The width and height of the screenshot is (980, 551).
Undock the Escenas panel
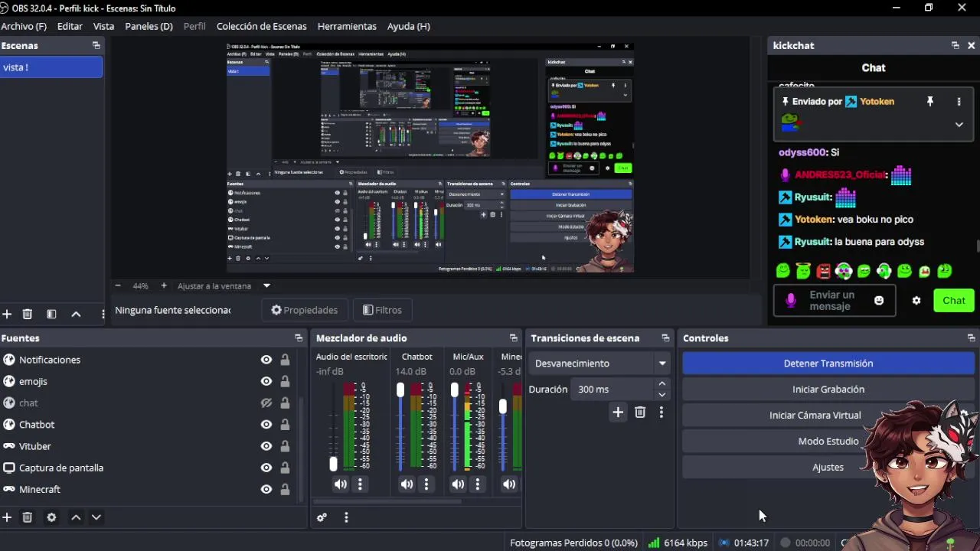click(x=96, y=45)
